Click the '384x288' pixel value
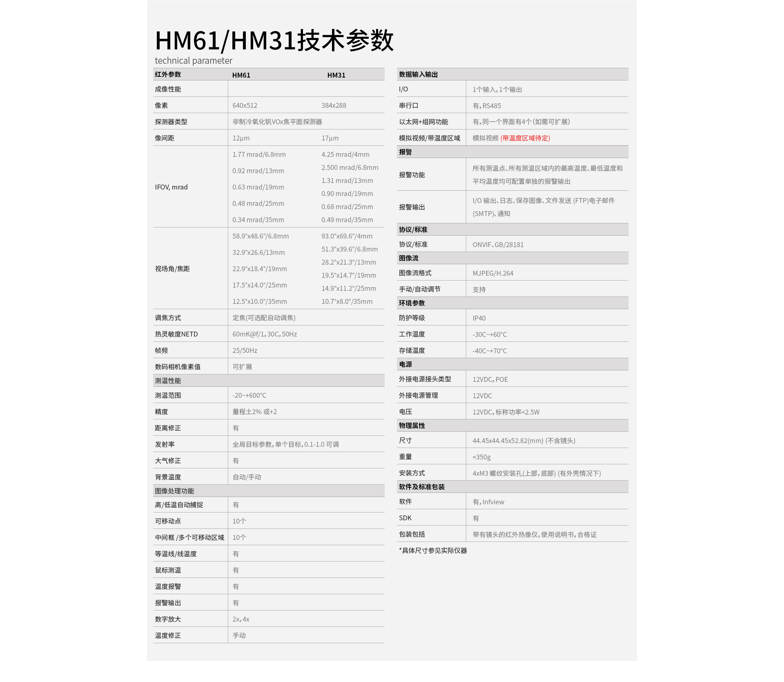The width and height of the screenshot is (784, 682). point(334,105)
